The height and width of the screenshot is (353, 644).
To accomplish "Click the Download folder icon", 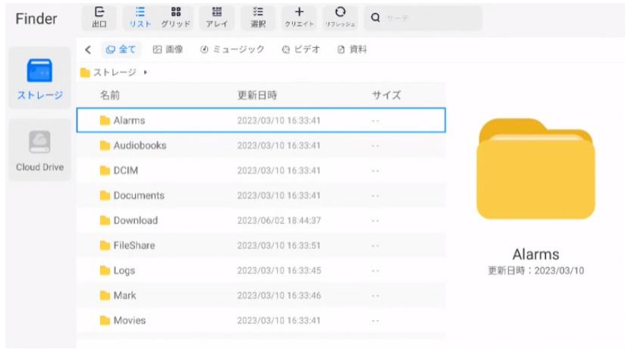I will (x=105, y=221).
